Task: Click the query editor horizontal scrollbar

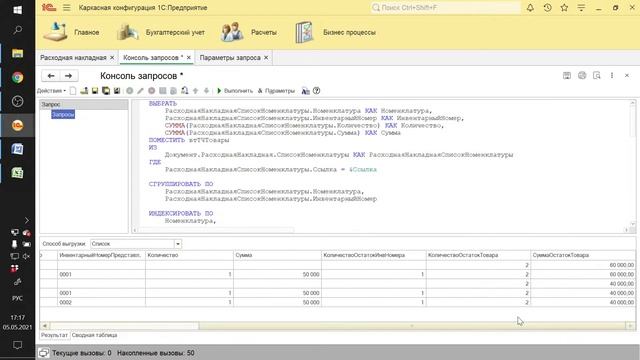Action: pyautogui.click(x=380, y=230)
